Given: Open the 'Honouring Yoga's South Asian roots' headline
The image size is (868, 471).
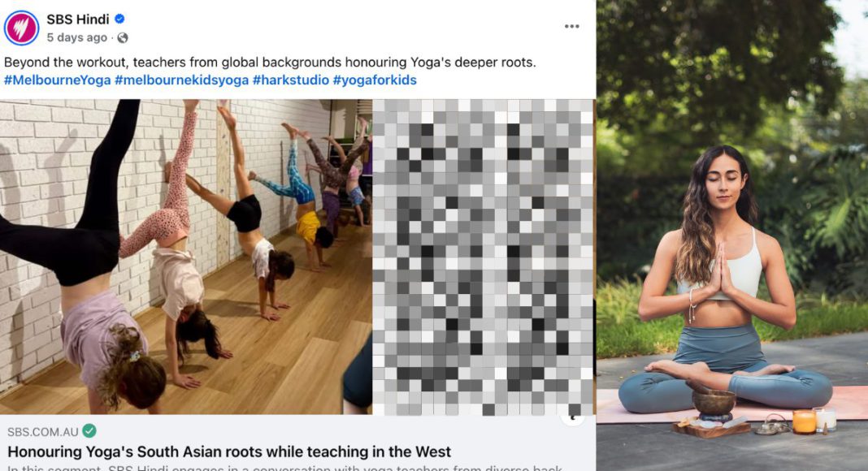Looking at the screenshot, I should [x=229, y=452].
